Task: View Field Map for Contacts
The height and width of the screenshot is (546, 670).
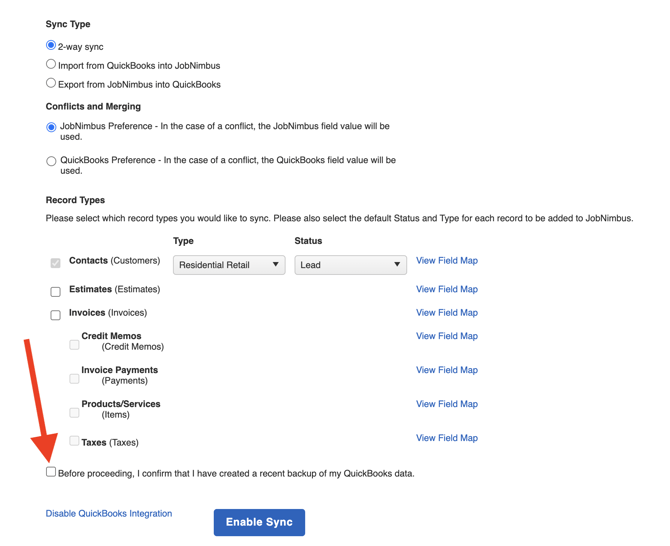Action: pos(447,261)
